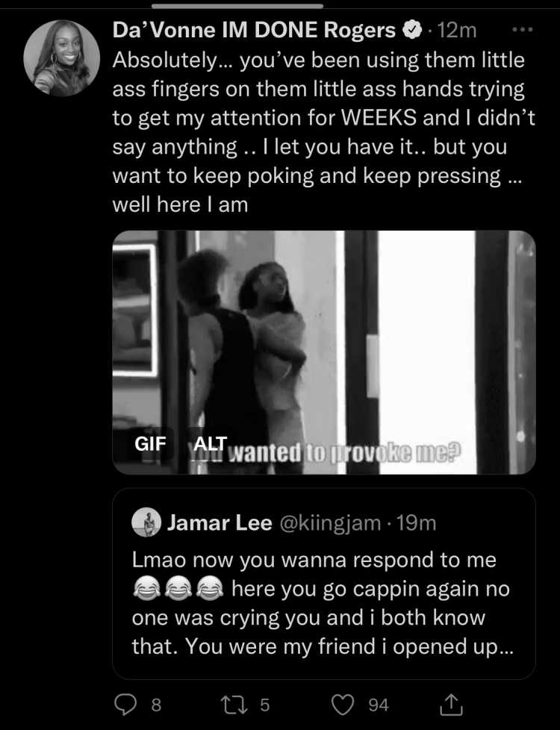Tap the 12m timestamp on the tweet
560x730 pixels.
tap(457, 31)
